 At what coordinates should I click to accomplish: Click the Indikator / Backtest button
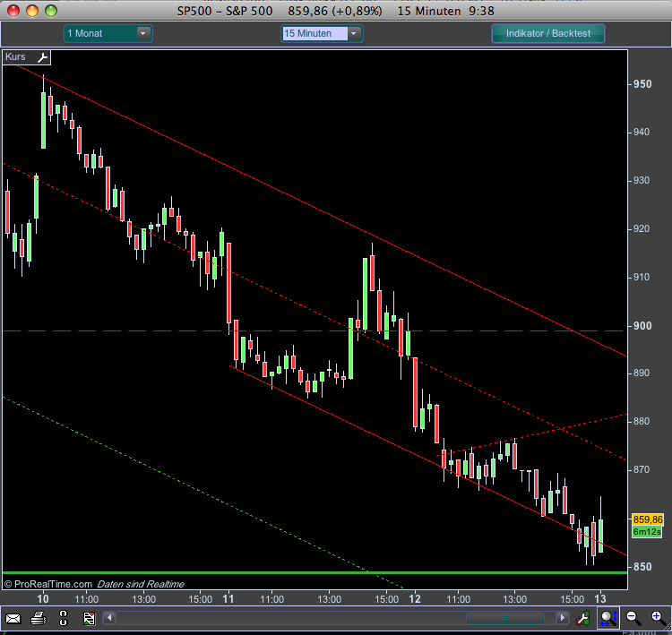click(548, 33)
